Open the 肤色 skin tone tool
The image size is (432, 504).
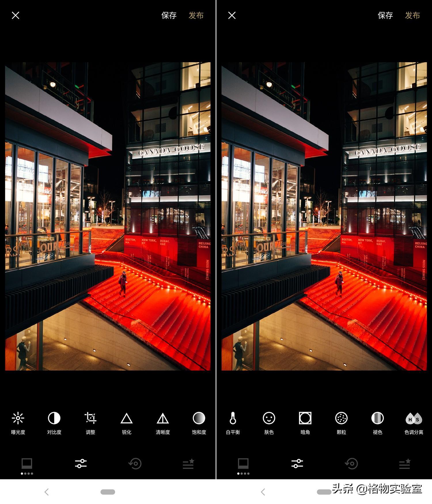click(x=269, y=423)
